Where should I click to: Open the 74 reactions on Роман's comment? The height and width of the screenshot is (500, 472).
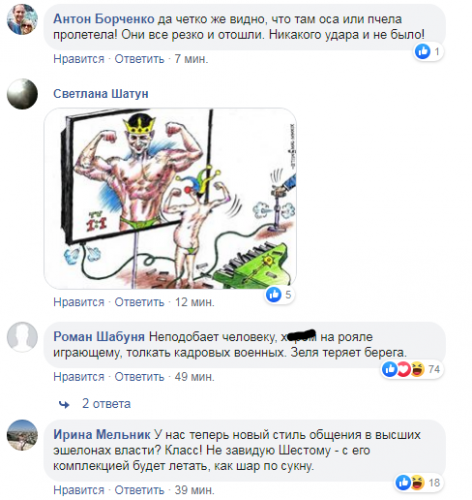pyautogui.click(x=412, y=369)
